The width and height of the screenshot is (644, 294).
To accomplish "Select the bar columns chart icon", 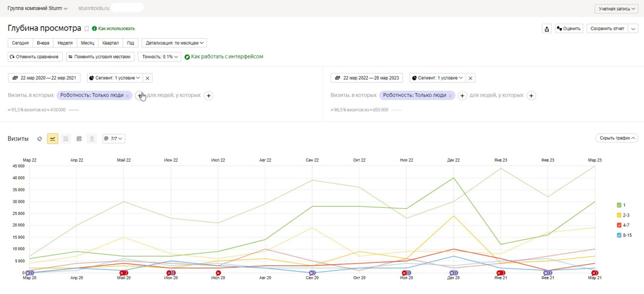I will 79,138.
